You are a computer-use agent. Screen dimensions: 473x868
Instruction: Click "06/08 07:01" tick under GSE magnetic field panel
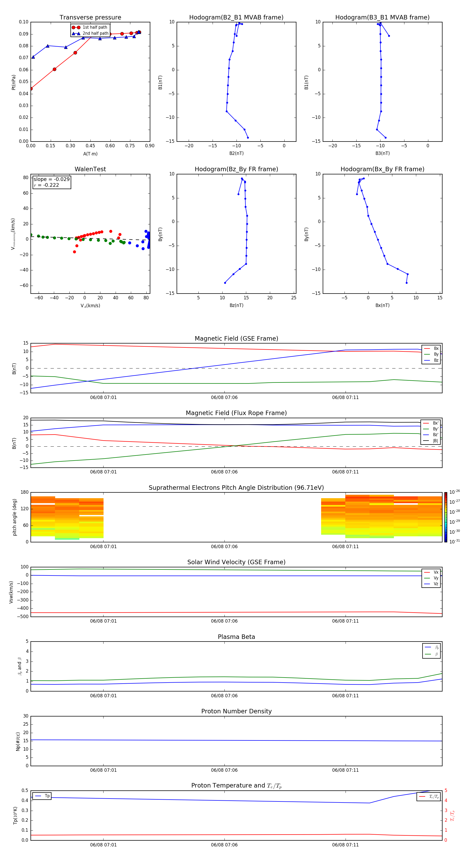[103, 398]
